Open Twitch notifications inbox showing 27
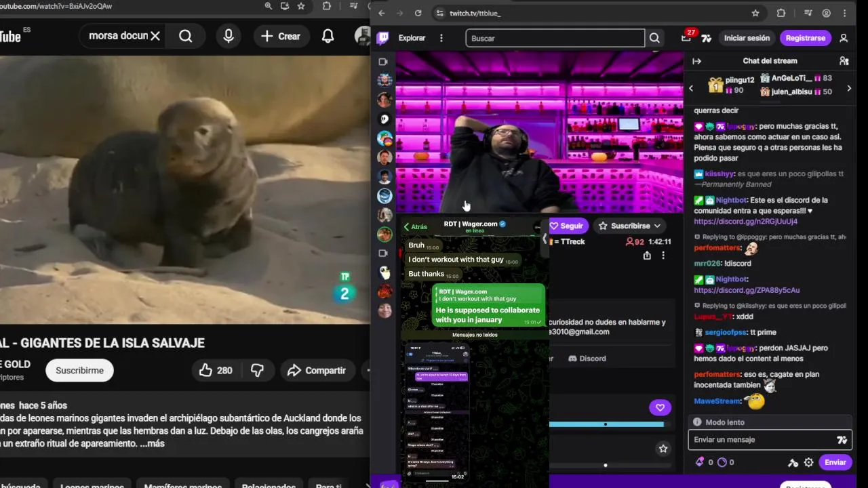 (x=687, y=37)
